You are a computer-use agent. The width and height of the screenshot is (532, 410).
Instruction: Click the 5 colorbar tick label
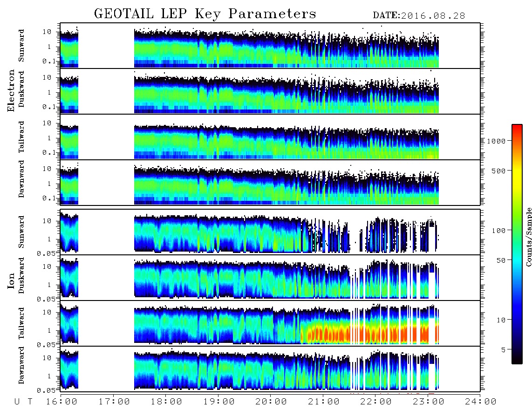504,349
